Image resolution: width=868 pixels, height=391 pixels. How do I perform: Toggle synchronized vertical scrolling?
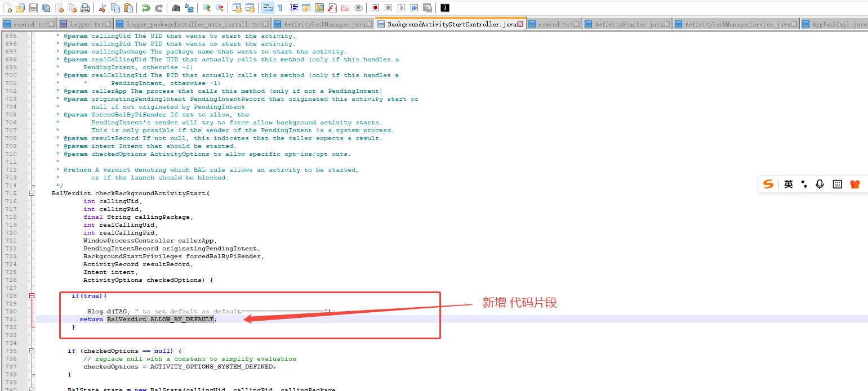coord(237,8)
